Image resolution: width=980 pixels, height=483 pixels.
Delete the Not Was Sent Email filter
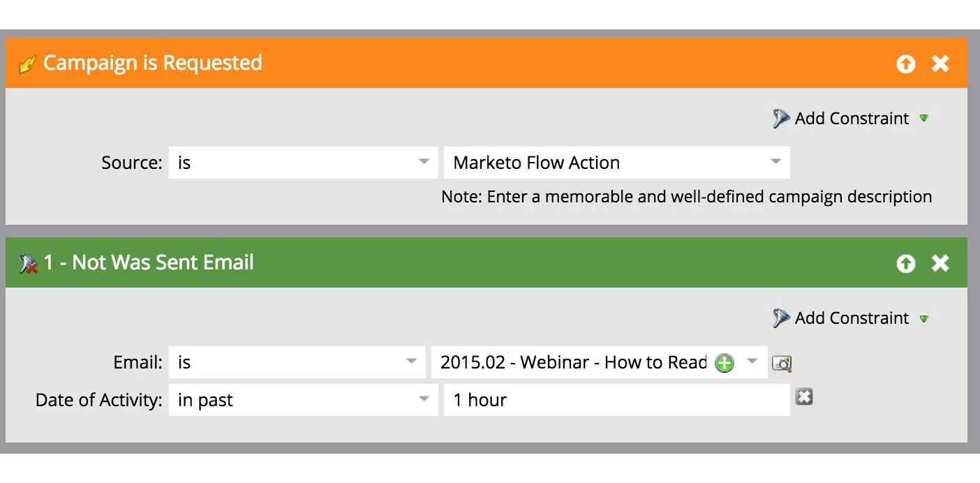point(940,263)
